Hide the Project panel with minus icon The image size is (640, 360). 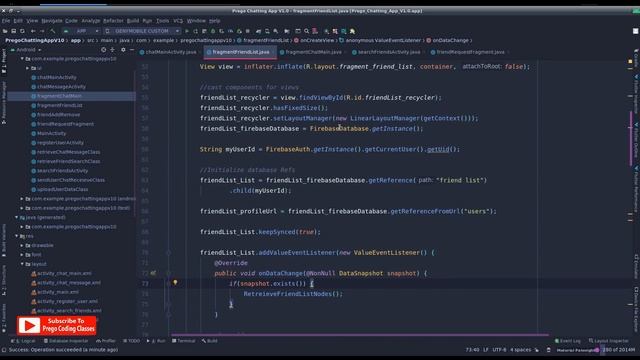pyautogui.click(x=132, y=50)
